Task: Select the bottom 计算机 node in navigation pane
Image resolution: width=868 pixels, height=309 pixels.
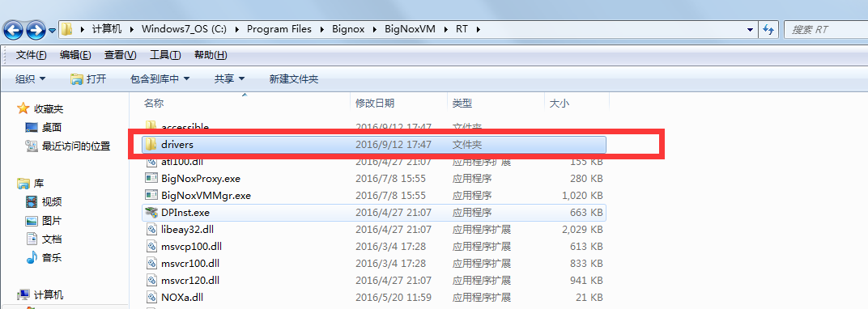Action: [x=49, y=294]
